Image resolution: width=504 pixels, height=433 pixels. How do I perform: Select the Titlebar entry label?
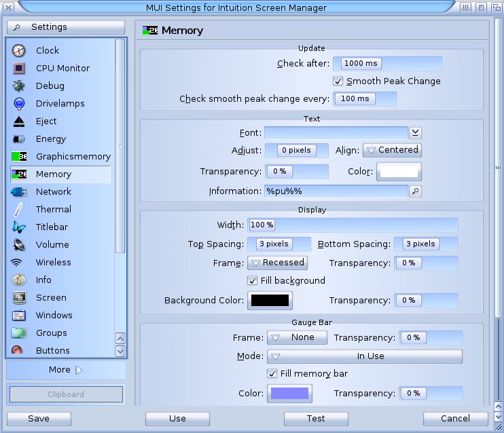coord(52,227)
